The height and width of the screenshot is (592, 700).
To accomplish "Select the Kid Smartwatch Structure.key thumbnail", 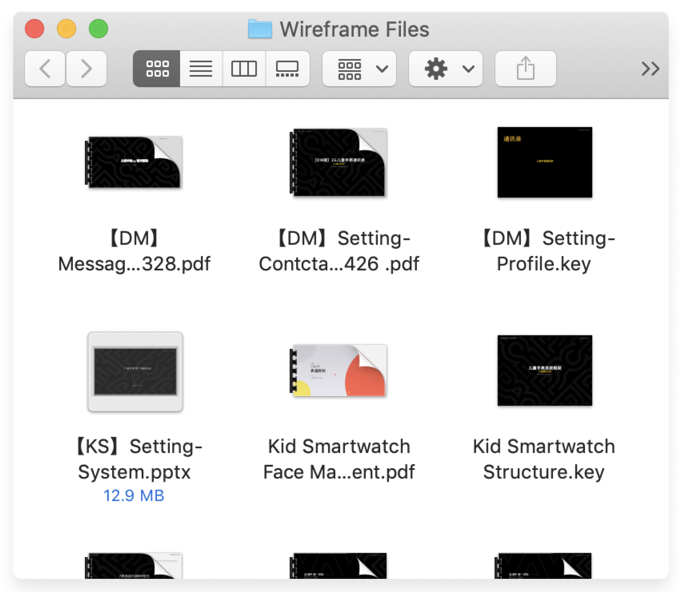I will [x=545, y=370].
